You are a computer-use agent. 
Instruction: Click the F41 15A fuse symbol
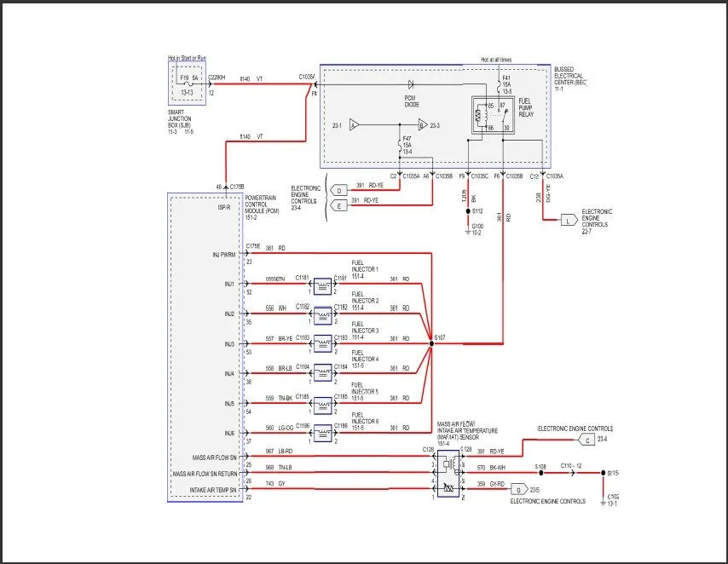pyautogui.click(x=499, y=86)
